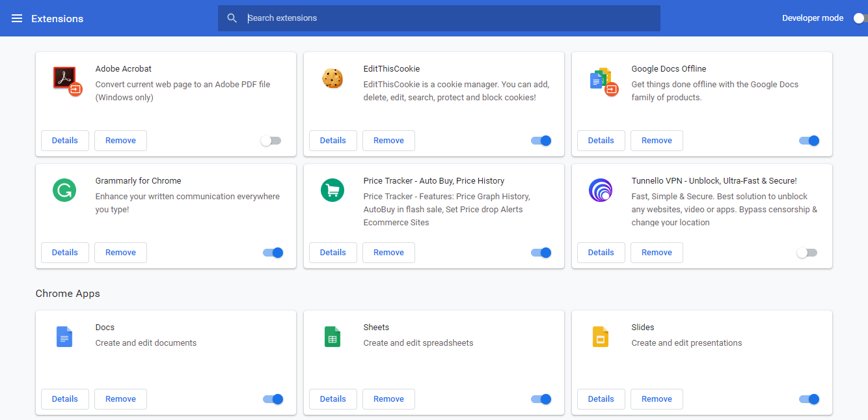Image resolution: width=868 pixels, height=420 pixels.
Task: Remove Google Docs Offline extension
Action: tap(657, 141)
